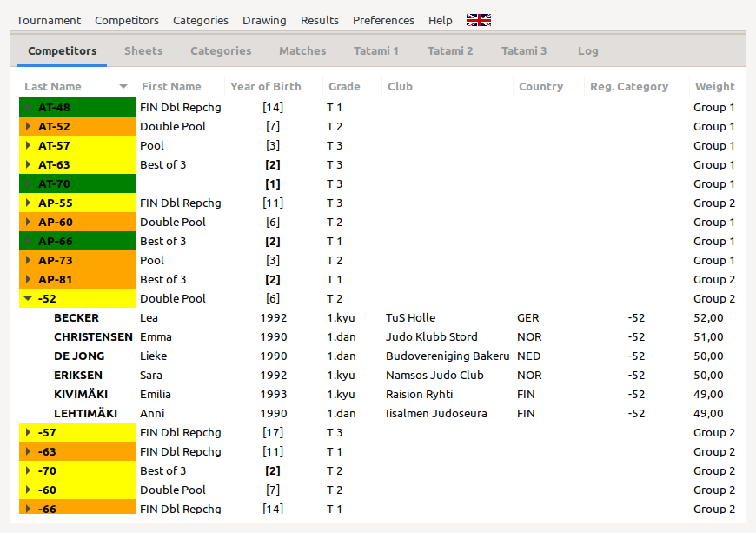
Task: Open the Preferences menu
Action: (x=383, y=20)
